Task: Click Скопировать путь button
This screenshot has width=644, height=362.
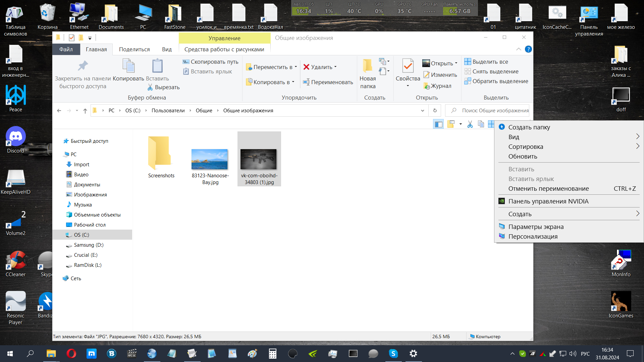Action: 211,62
